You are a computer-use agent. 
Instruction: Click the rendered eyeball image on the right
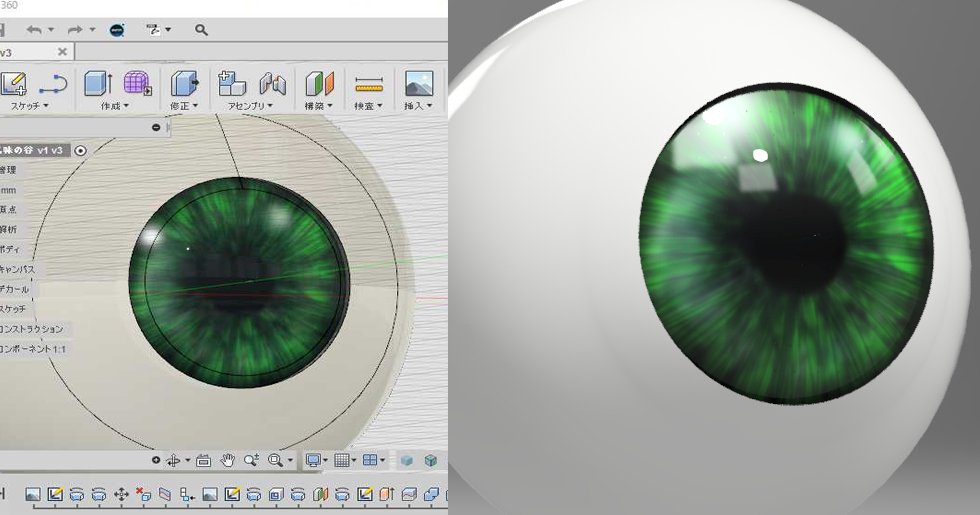tap(714, 258)
